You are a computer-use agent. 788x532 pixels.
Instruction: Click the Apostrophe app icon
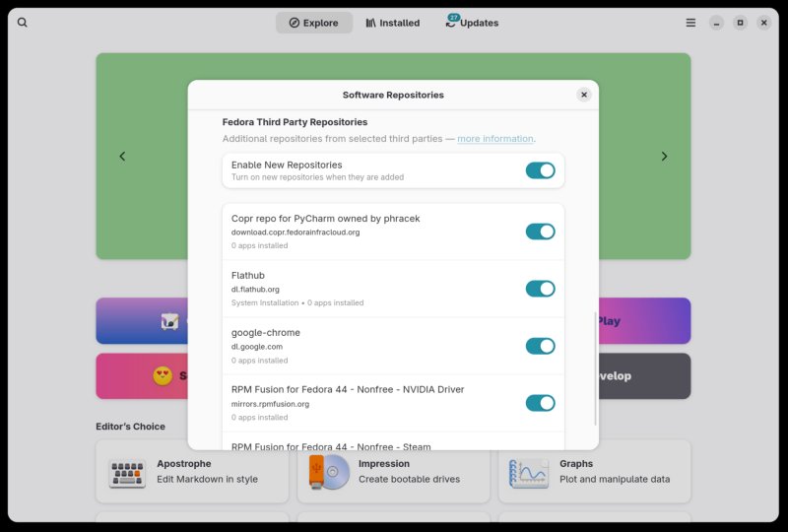coord(127,473)
